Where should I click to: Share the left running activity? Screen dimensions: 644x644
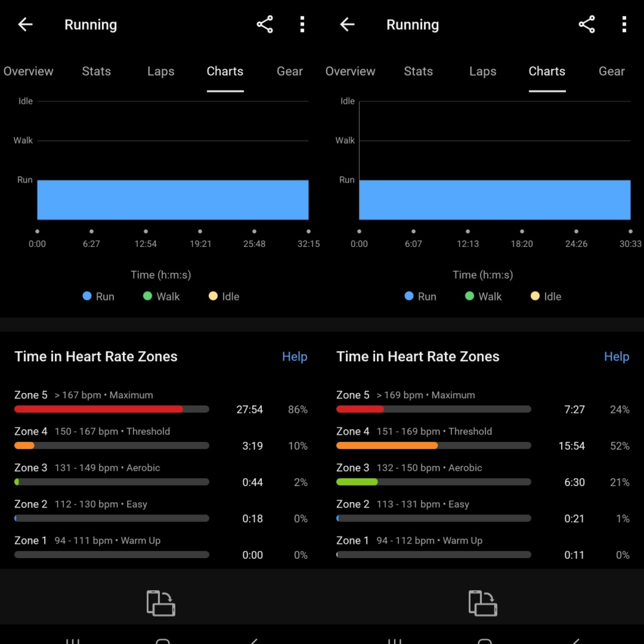pyautogui.click(x=265, y=25)
